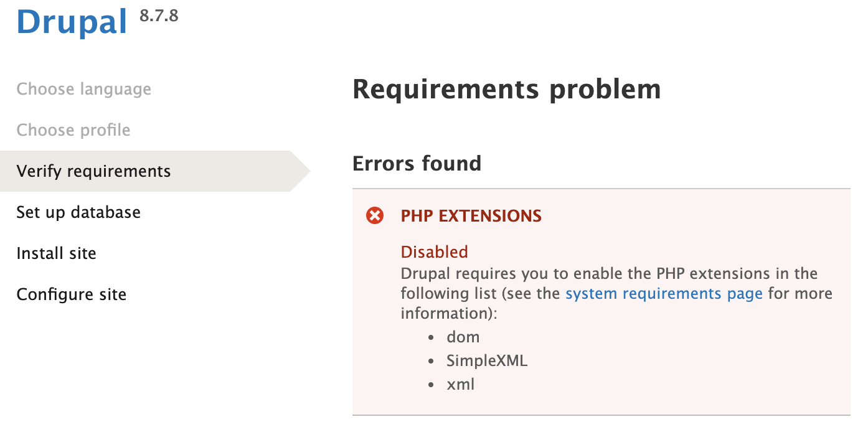
Task: Select the Configure site step
Action: click(x=72, y=294)
